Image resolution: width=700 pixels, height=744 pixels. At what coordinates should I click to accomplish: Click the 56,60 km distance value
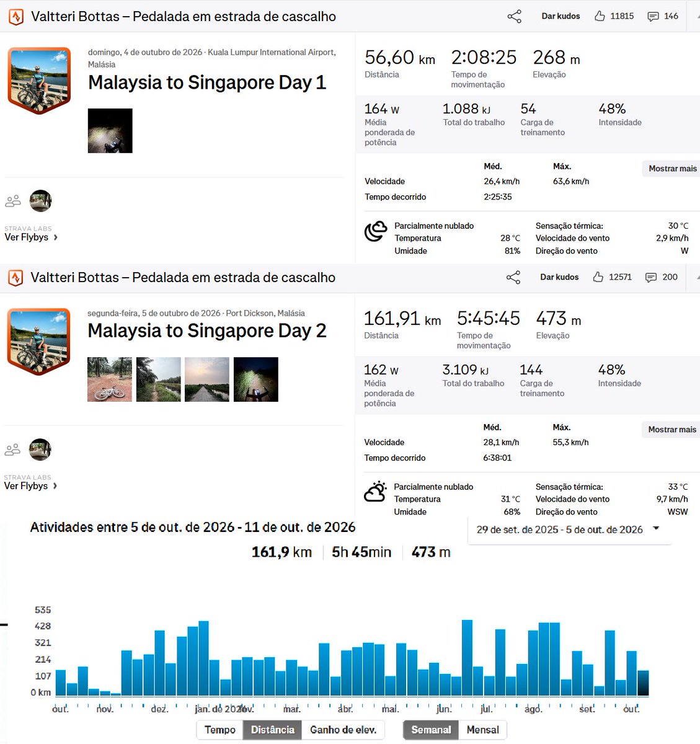pos(400,58)
